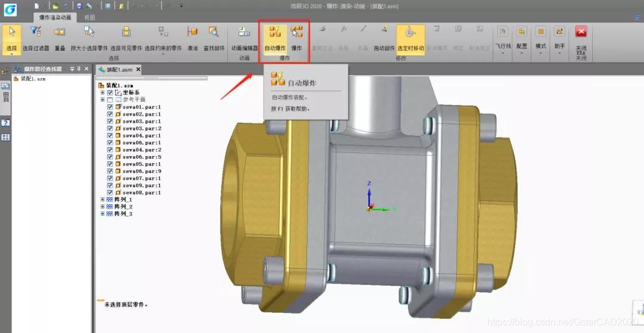Uncheck seva02.par:1 visibility checkbox

110,114
